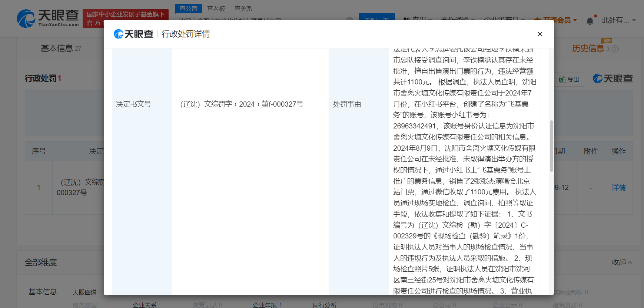Switch to the 查关系 search tab

(243, 9)
